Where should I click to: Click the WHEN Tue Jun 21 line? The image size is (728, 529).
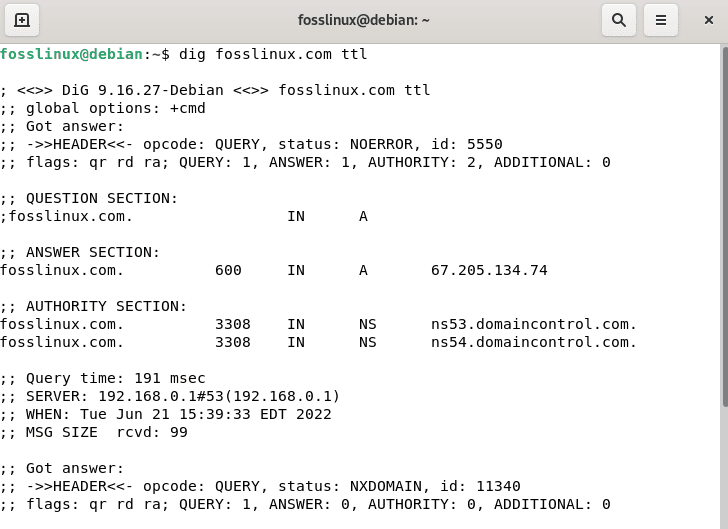(166, 414)
